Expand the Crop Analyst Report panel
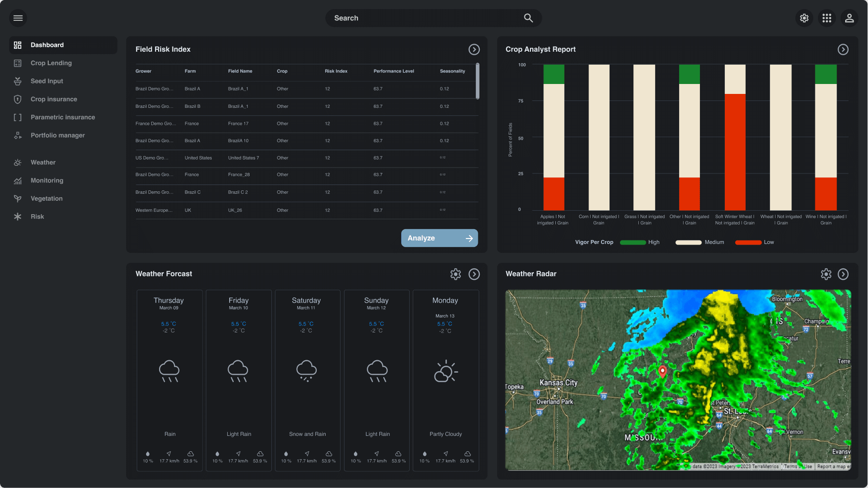This screenshot has height=488, width=868. coord(843,49)
